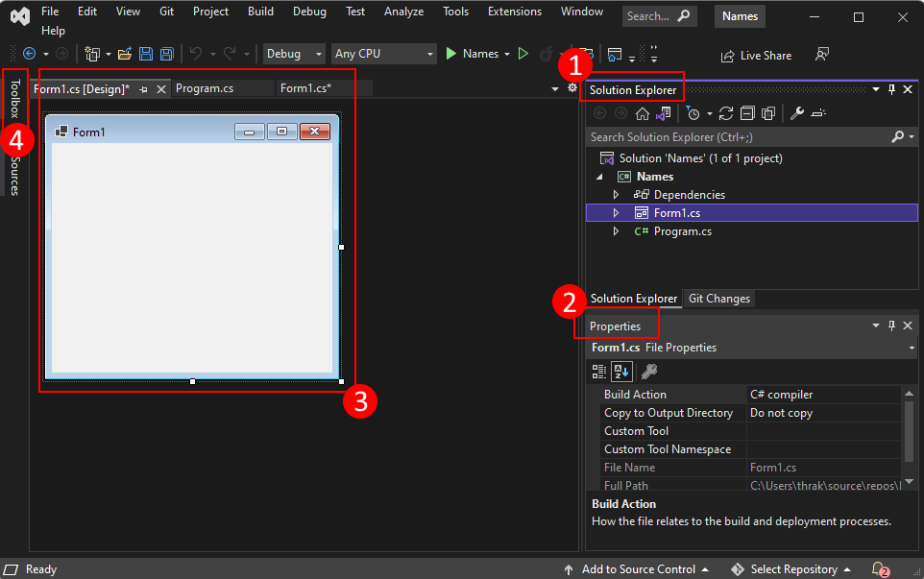Click the Live Share button
924x579 pixels.
[756, 55]
